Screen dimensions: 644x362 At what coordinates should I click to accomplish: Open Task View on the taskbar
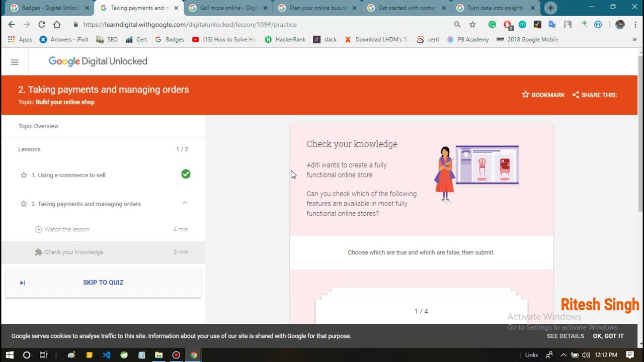point(44,355)
